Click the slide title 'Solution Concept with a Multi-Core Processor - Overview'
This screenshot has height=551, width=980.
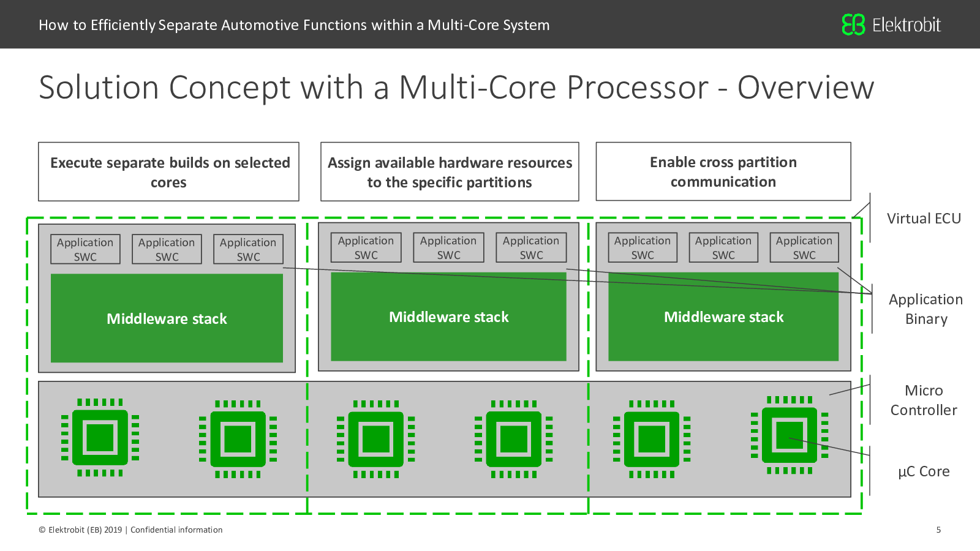click(x=456, y=88)
